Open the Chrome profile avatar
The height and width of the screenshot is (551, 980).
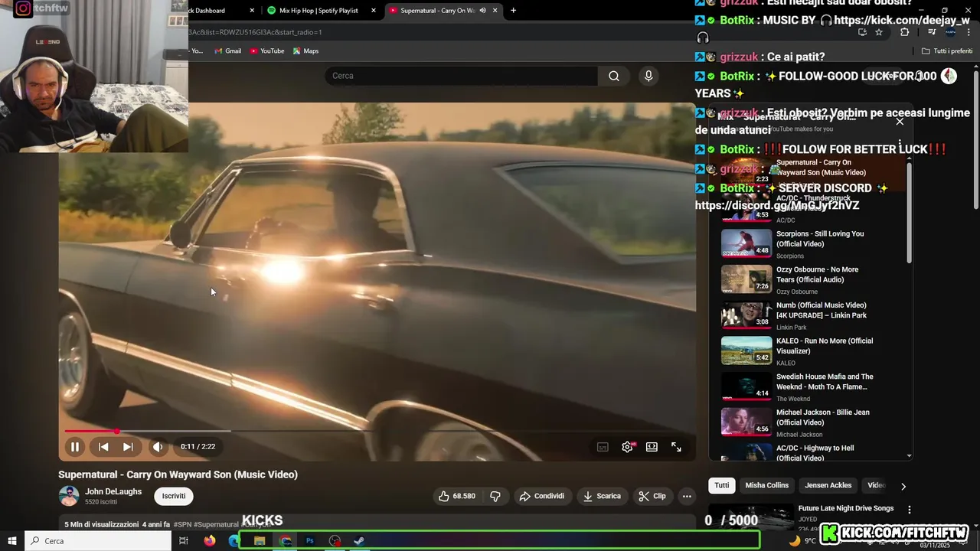[x=950, y=32]
